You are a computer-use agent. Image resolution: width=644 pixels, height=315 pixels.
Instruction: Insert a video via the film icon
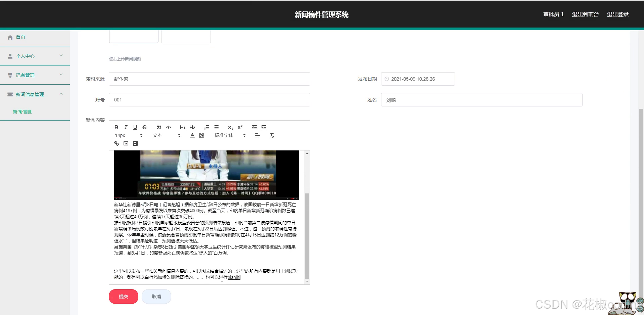click(x=135, y=143)
